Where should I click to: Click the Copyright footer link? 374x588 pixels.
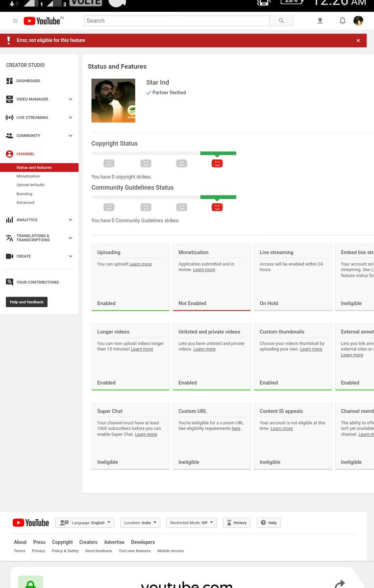tap(62, 542)
